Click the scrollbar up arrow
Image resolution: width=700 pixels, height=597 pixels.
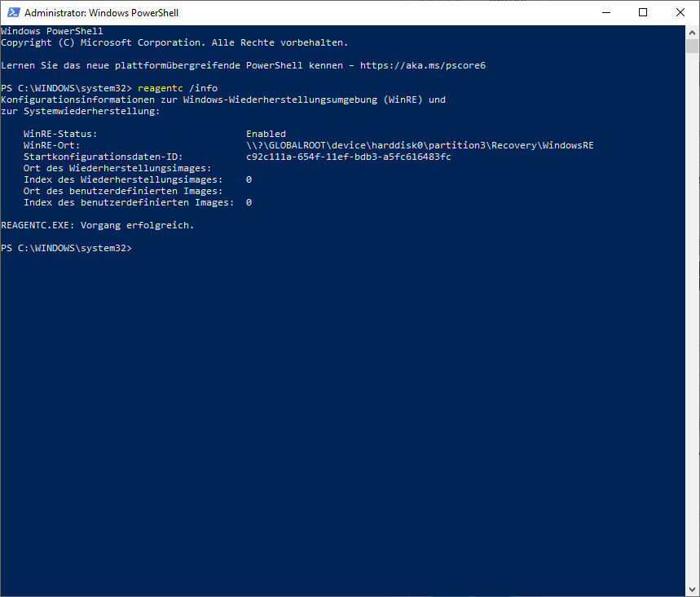point(692,32)
